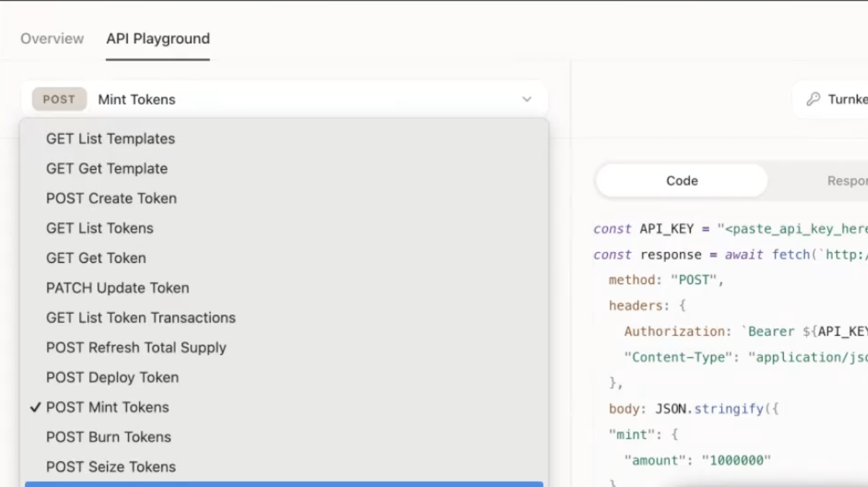The height and width of the screenshot is (487, 868).
Task: Select POST Seize Tokens option
Action: (x=111, y=467)
